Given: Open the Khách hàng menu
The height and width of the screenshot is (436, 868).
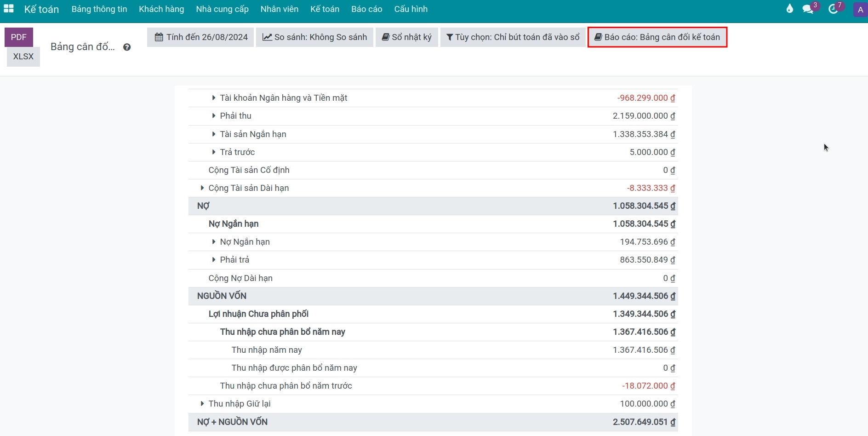Looking at the screenshot, I should coord(161,9).
